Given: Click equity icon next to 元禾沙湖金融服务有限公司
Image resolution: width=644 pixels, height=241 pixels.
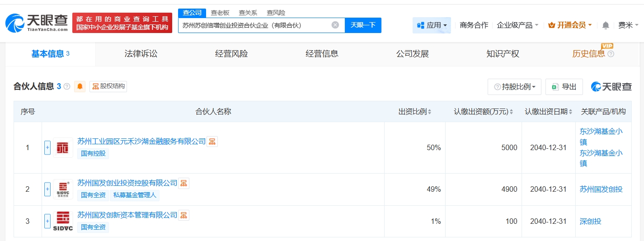Looking at the screenshot, I should [x=212, y=142].
